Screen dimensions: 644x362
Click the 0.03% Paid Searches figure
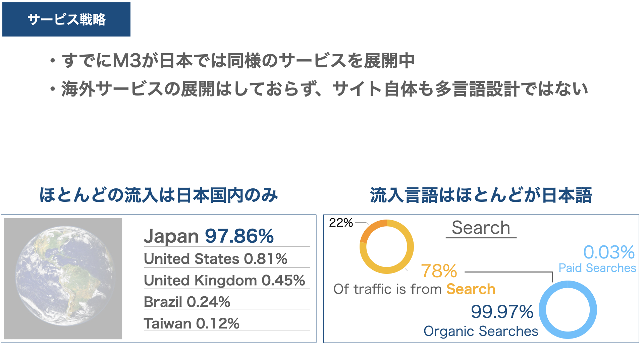coord(609,252)
